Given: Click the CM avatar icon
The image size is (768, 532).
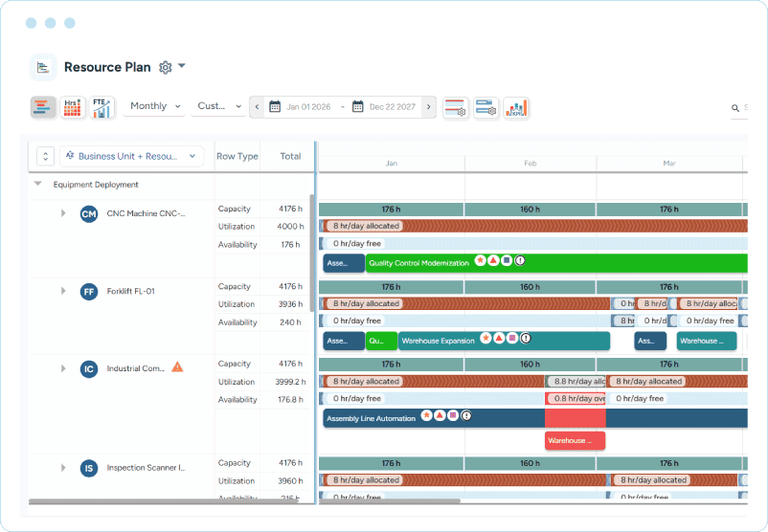Looking at the screenshot, I should pyautogui.click(x=89, y=214).
